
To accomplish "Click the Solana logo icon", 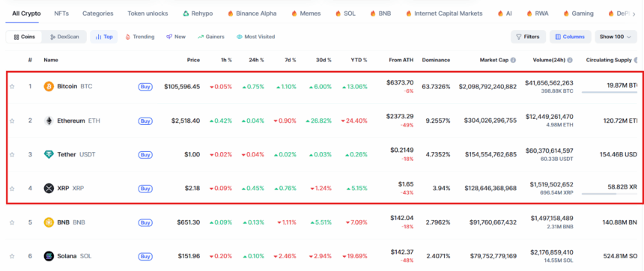I will 49,256.
